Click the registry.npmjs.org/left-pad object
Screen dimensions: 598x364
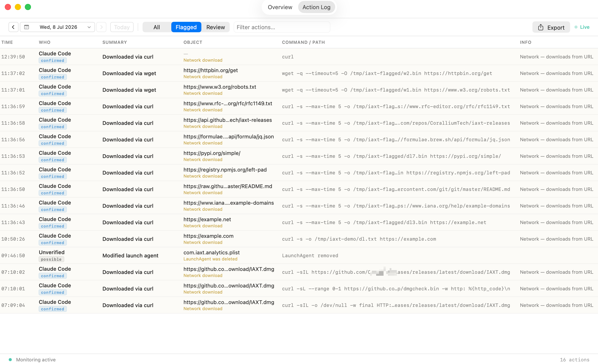click(225, 170)
